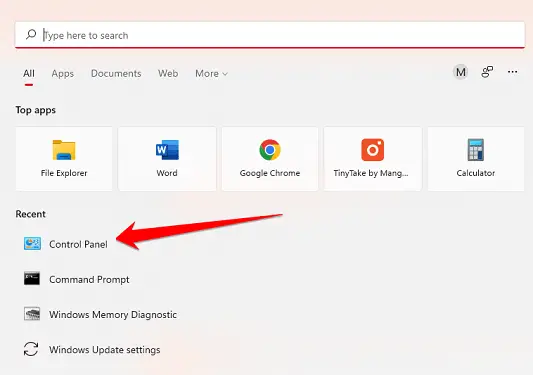Expand the More dropdown
Viewport: 533px width, 375px height.
click(211, 73)
